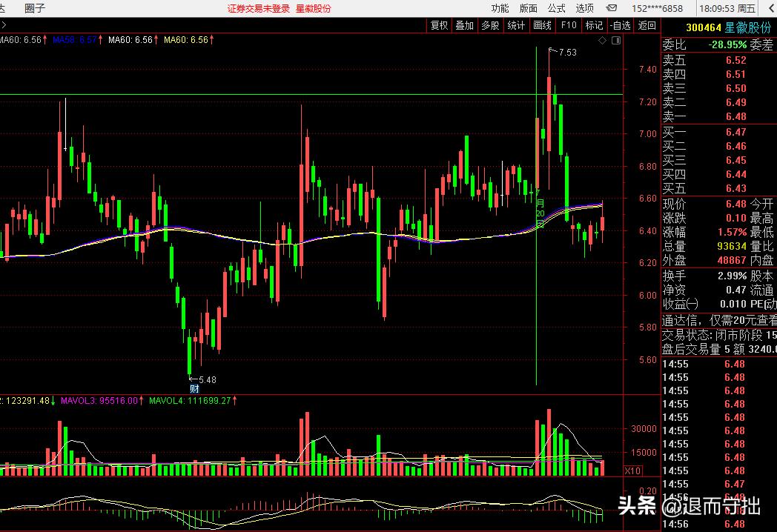This screenshot has width=777, height=532.
Task: Click the 7月20日 date marker label
Action: [540, 208]
